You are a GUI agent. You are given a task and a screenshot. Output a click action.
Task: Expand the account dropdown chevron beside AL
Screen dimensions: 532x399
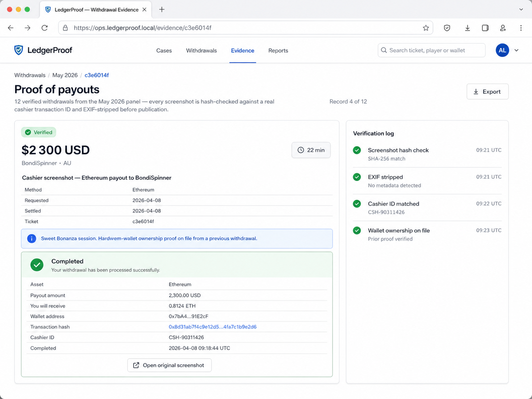pos(516,50)
